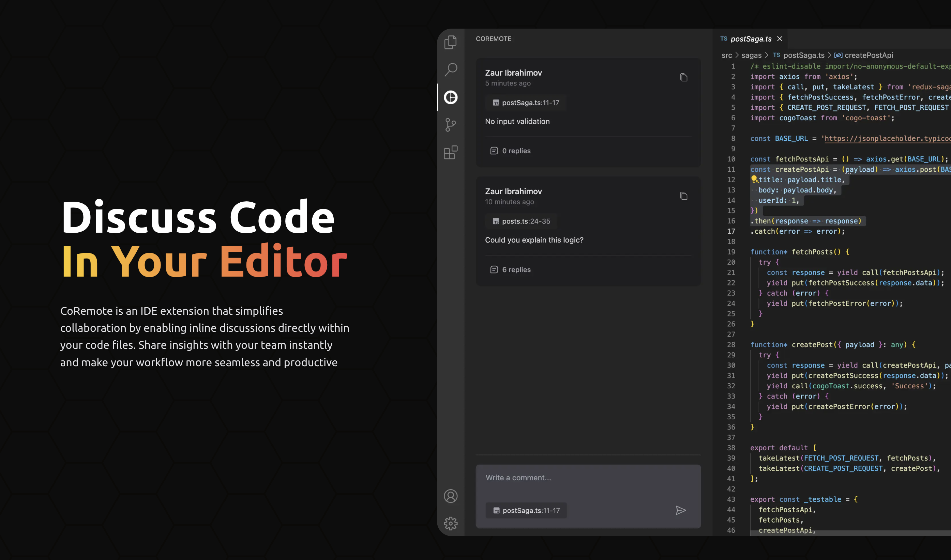
Task: Click 'export default [' on line 38
Action: pos(783,448)
